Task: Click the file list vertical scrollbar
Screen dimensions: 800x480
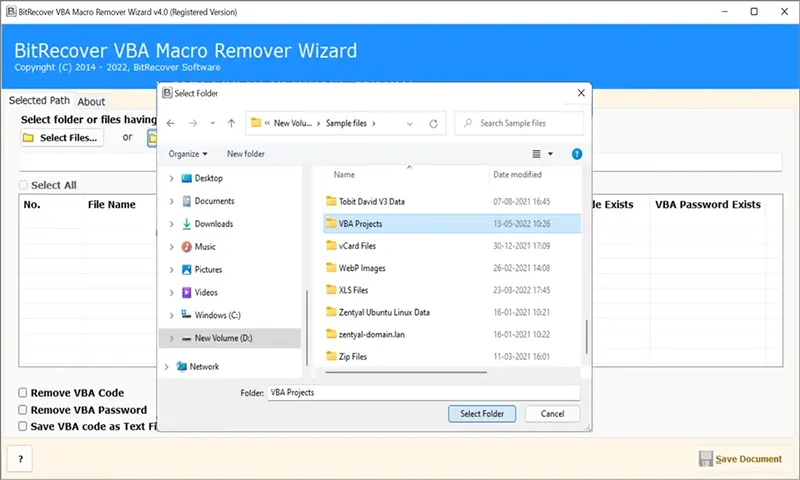Action: tap(586, 337)
